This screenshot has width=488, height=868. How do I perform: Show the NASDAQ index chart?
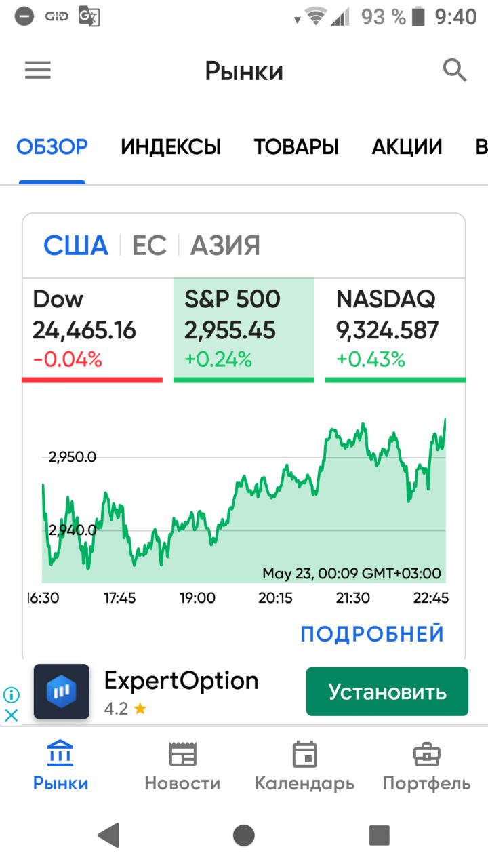396,330
